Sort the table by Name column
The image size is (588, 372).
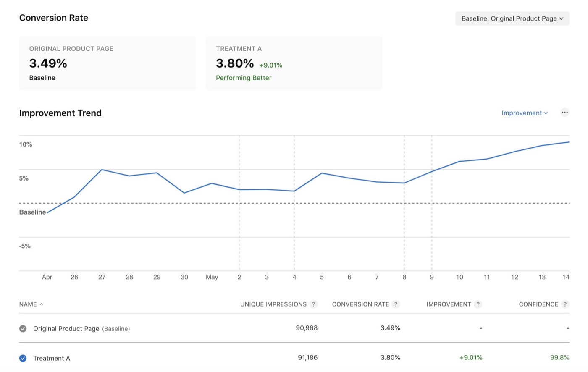(31, 304)
